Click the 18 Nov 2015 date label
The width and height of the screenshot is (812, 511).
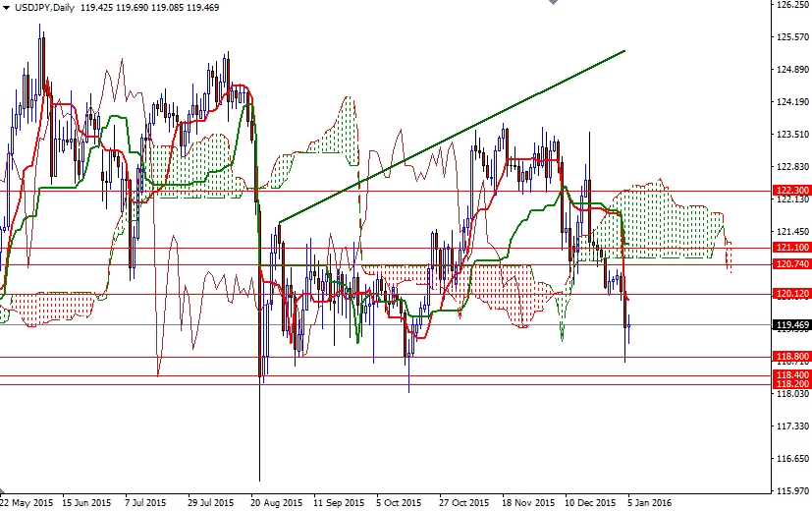point(528,503)
